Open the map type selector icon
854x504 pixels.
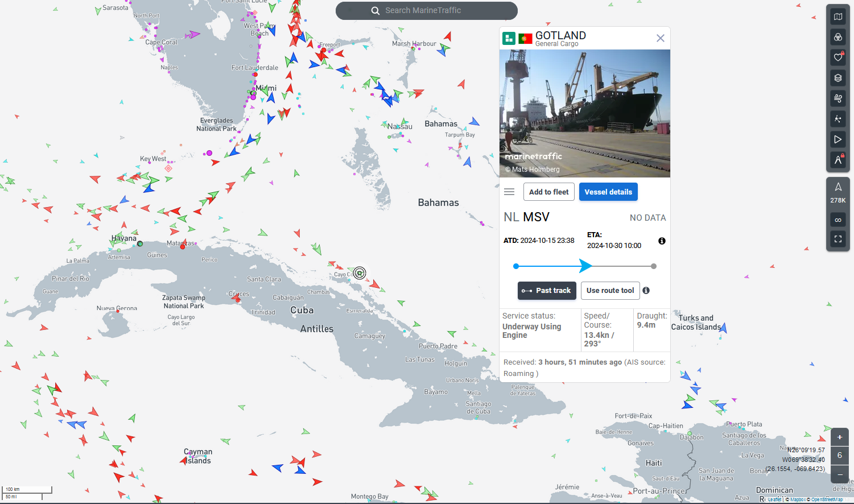tap(838, 16)
